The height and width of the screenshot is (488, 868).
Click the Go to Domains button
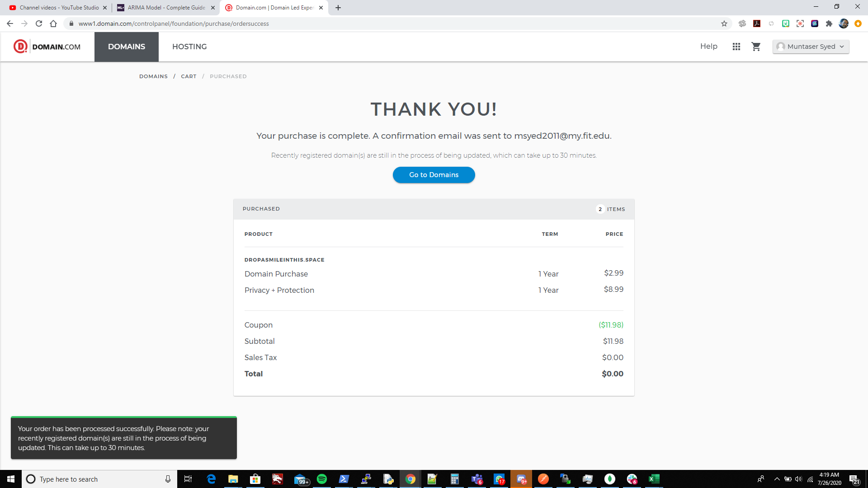coord(434,175)
